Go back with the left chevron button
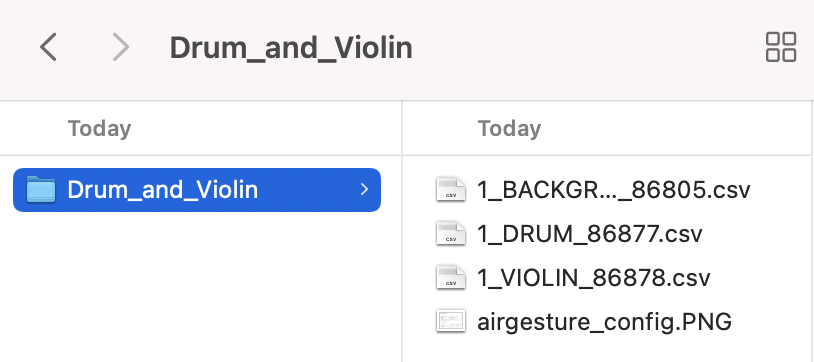This screenshot has height=362, width=814. (48, 47)
